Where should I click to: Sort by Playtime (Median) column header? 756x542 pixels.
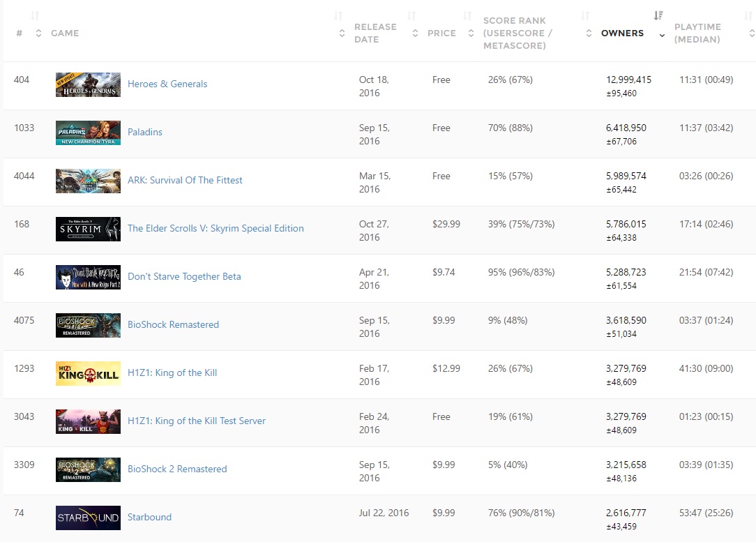point(697,33)
